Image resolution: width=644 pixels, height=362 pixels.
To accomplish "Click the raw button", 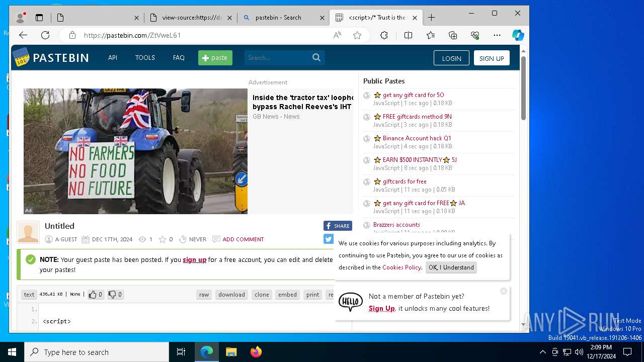I will point(204,295).
